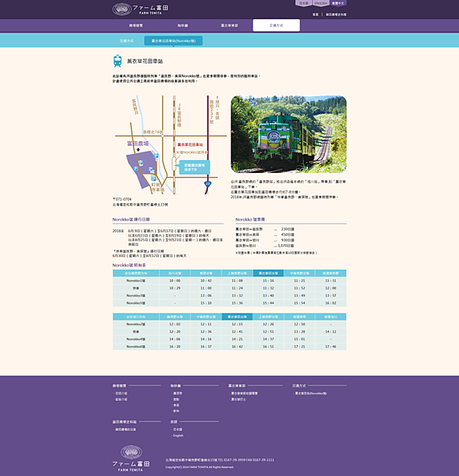Viewport: 459px width, 476px height.
Task: Open the 交通方式 sub-navigation tab
Action: click(127, 40)
